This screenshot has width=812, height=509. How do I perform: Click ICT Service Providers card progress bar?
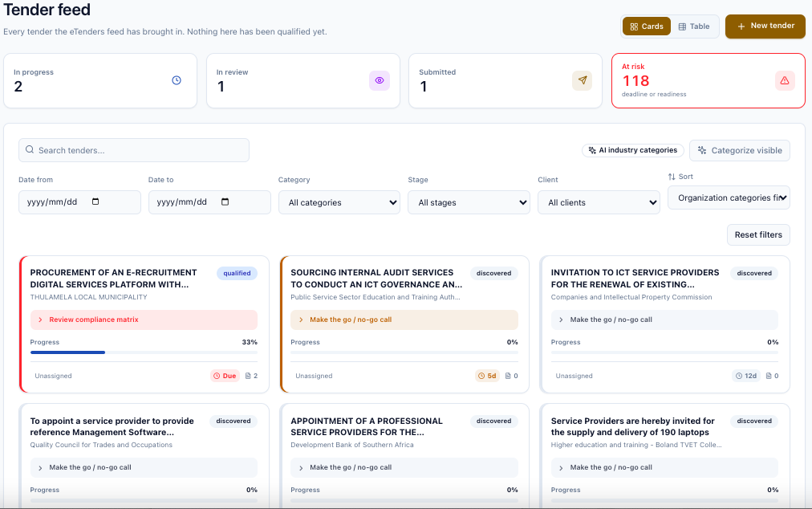664,352
